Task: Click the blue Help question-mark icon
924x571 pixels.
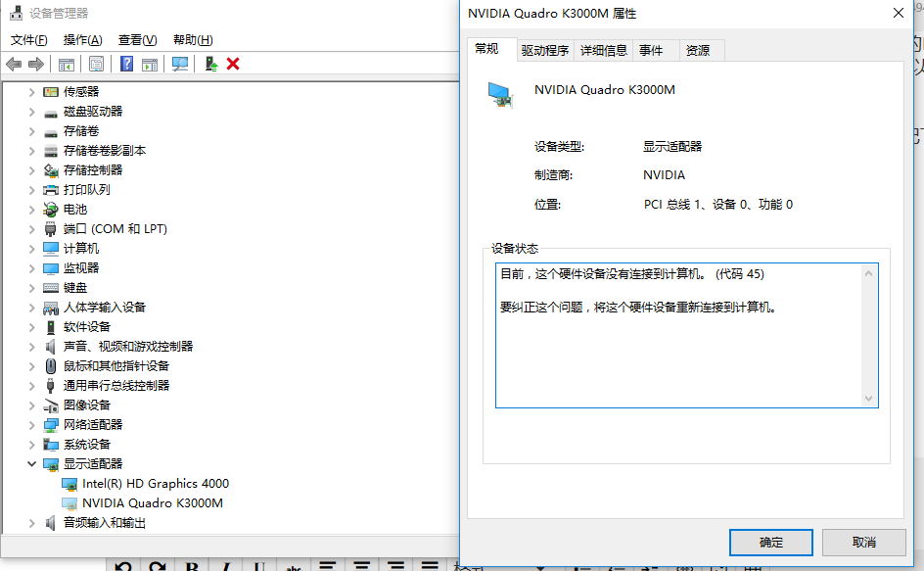Action: click(126, 64)
